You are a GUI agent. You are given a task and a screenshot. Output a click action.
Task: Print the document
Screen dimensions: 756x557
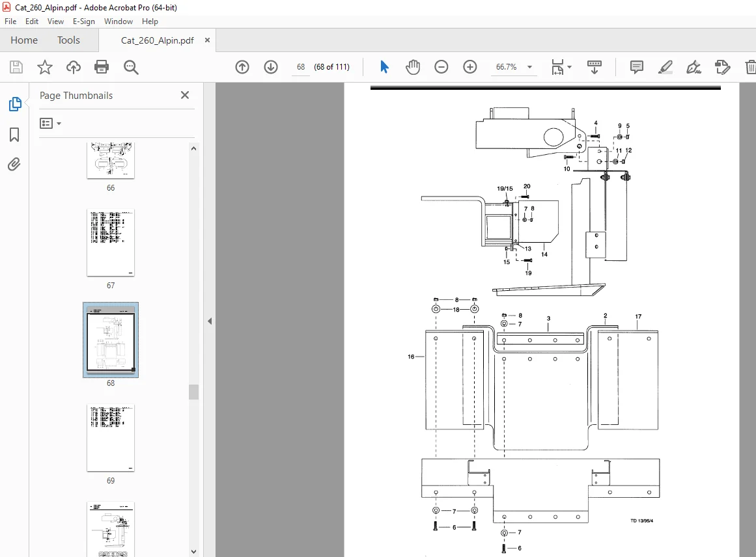[101, 67]
